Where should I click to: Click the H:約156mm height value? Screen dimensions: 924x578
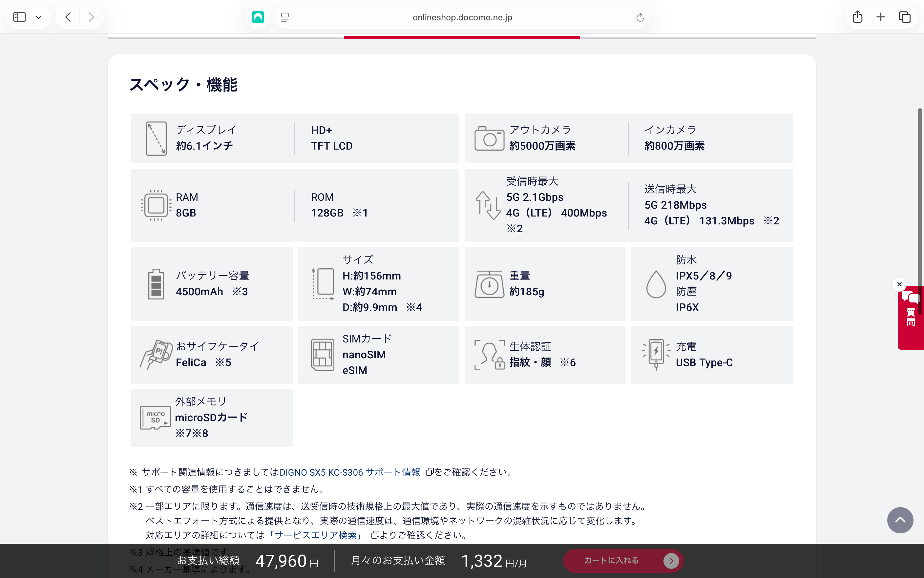point(371,276)
